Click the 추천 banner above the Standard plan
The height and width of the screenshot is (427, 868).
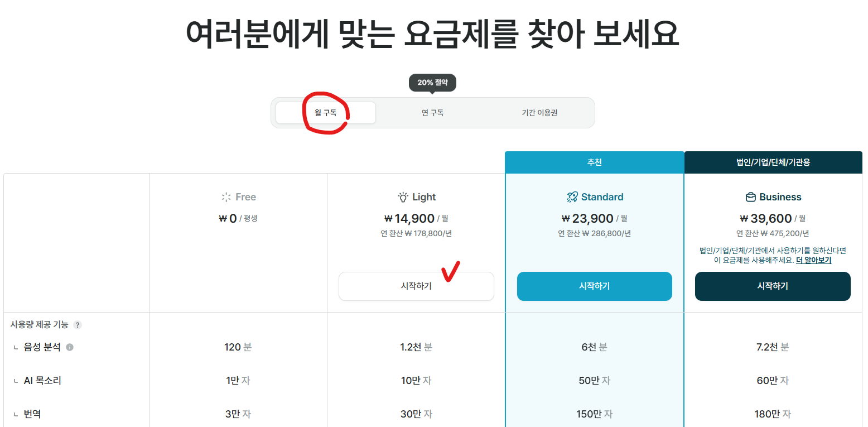coord(594,162)
